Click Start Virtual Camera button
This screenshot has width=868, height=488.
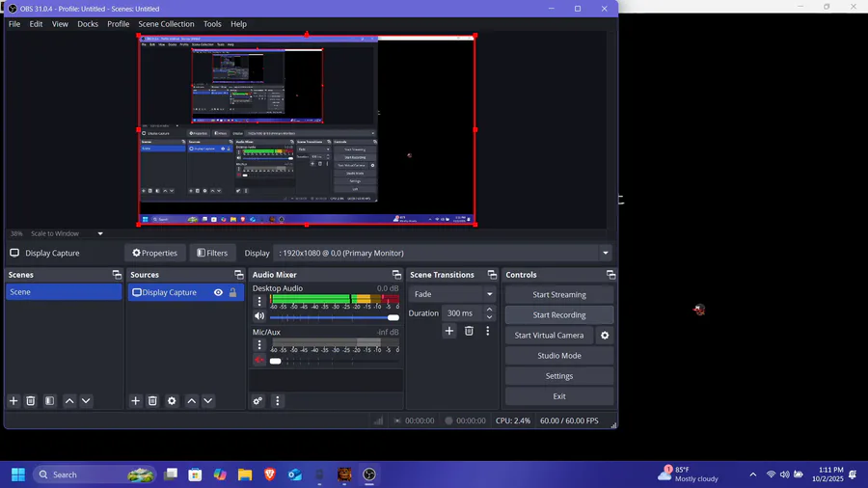point(549,336)
